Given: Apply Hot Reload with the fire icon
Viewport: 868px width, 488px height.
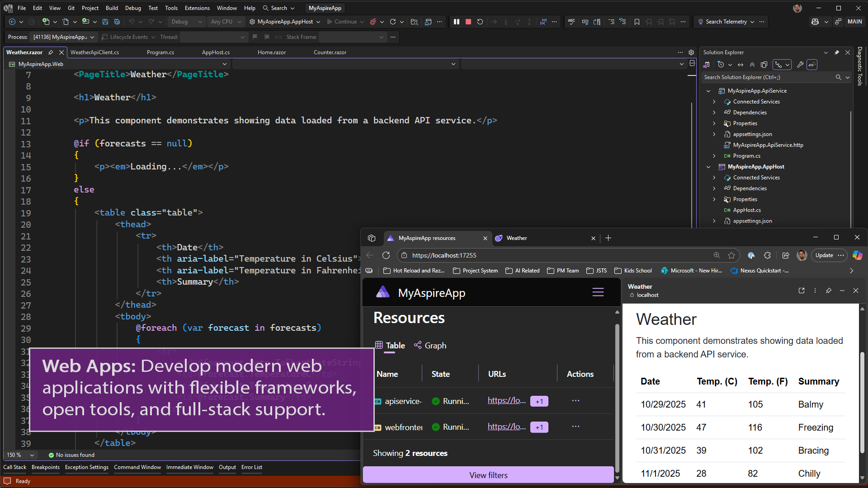Looking at the screenshot, I should click(373, 22).
